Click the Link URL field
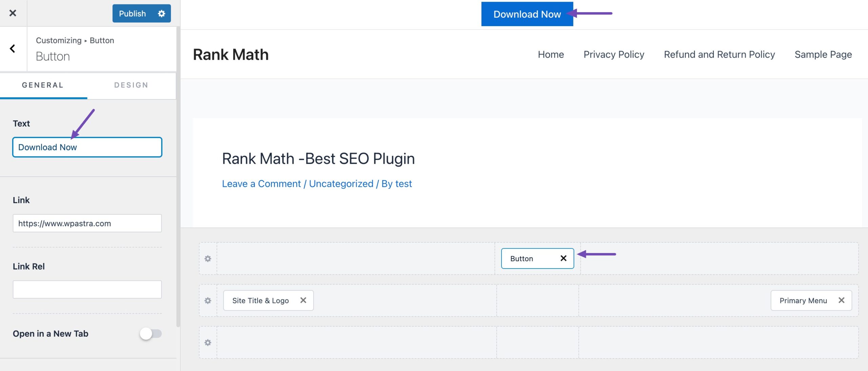868x371 pixels. tap(87, 223)
